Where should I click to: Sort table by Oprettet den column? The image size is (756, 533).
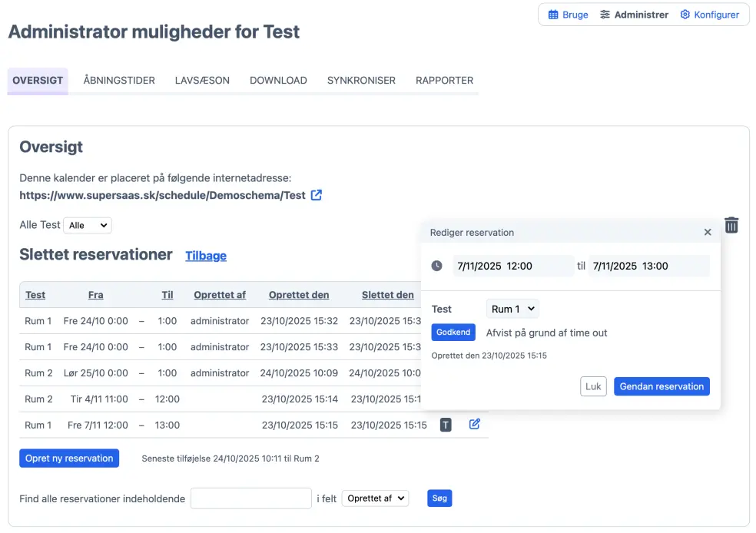coord(299,295)
